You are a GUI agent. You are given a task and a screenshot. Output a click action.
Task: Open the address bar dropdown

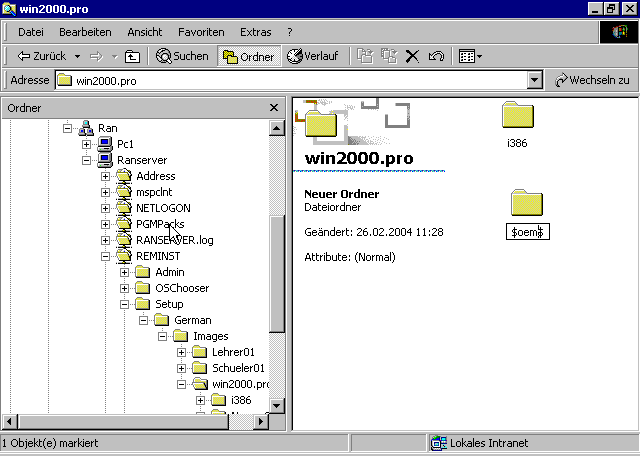coord(534,80)
